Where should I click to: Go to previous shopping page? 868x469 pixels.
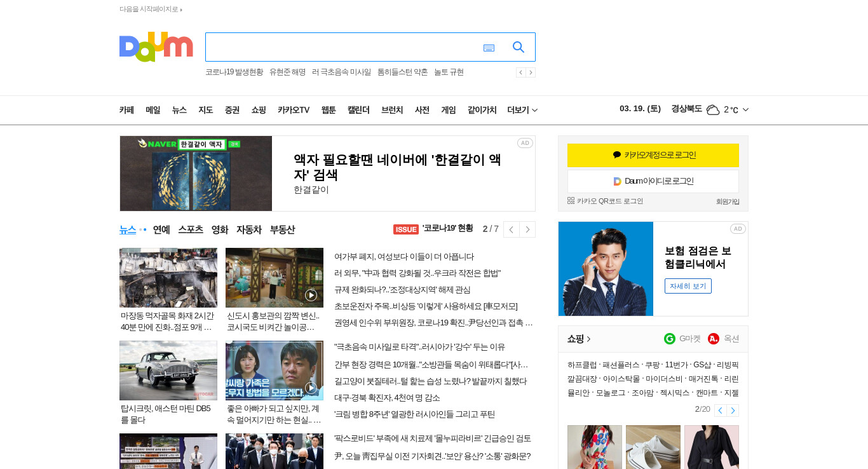click(x=720, y=411)
